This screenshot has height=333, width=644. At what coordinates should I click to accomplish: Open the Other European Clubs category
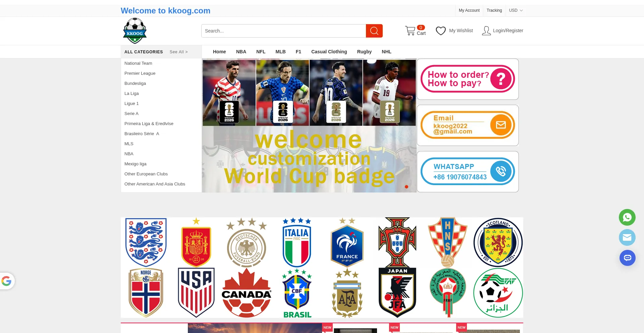tap(146, 174)
